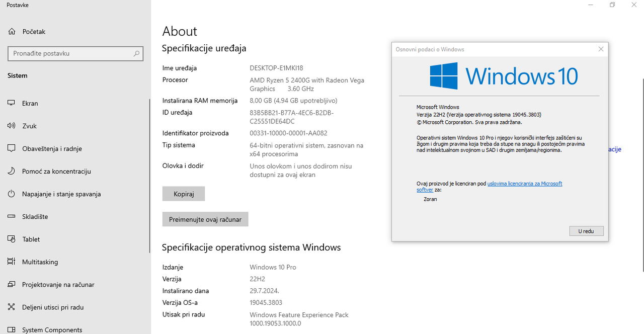Open the Početak home icon
This screenshot has width=644, height=334.
point(12,32)
